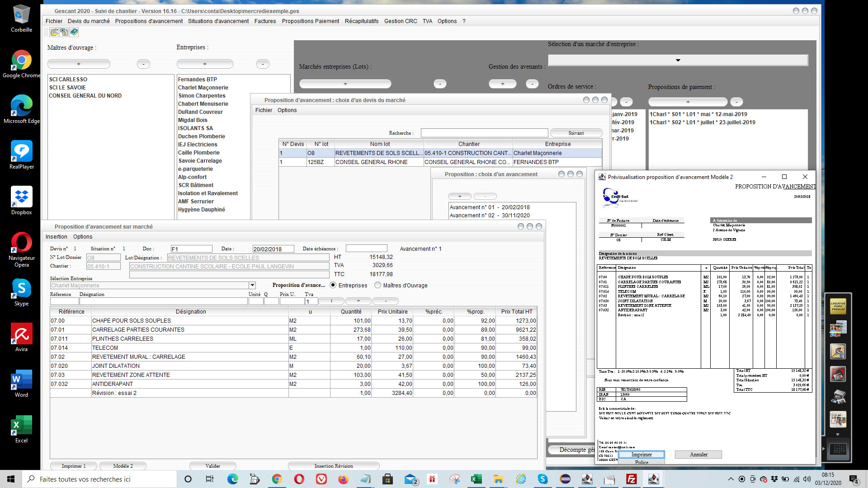Expand the Sélection Entreprise combo box

(252, 286)
